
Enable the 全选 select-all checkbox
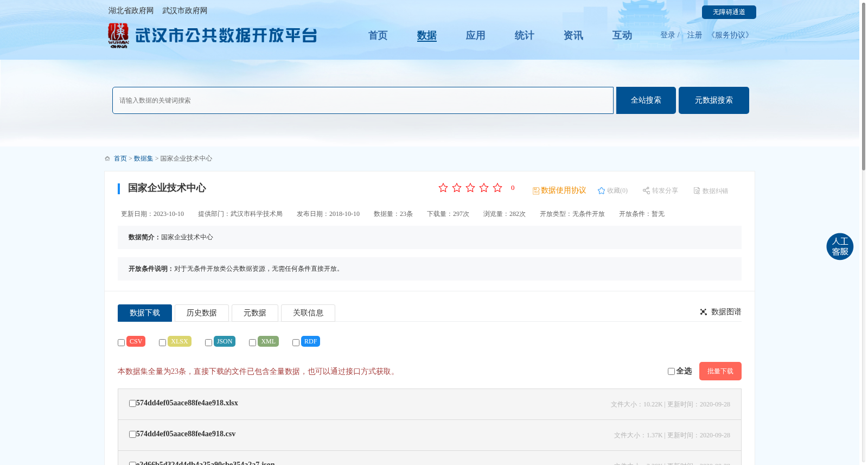tap(671, 372)
